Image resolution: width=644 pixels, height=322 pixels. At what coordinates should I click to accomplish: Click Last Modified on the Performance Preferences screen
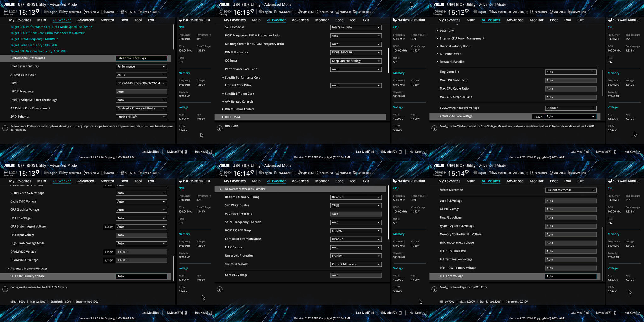[x=150, y=152]
